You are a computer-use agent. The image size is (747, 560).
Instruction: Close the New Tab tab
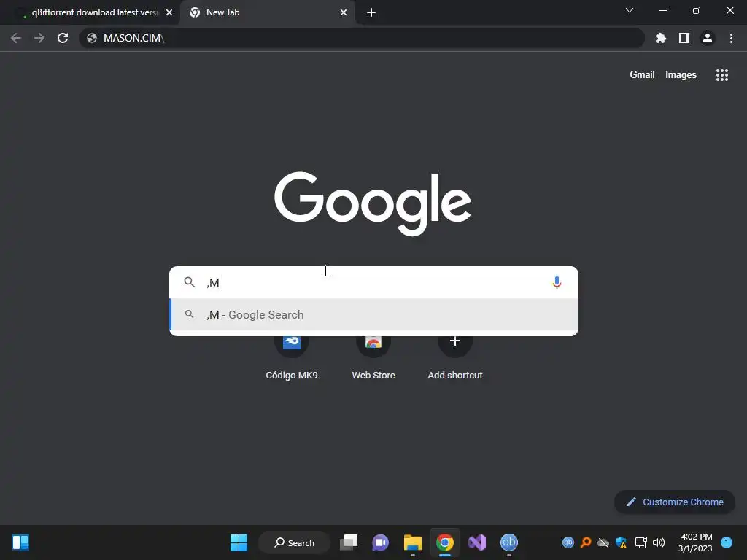pos(344,12)
